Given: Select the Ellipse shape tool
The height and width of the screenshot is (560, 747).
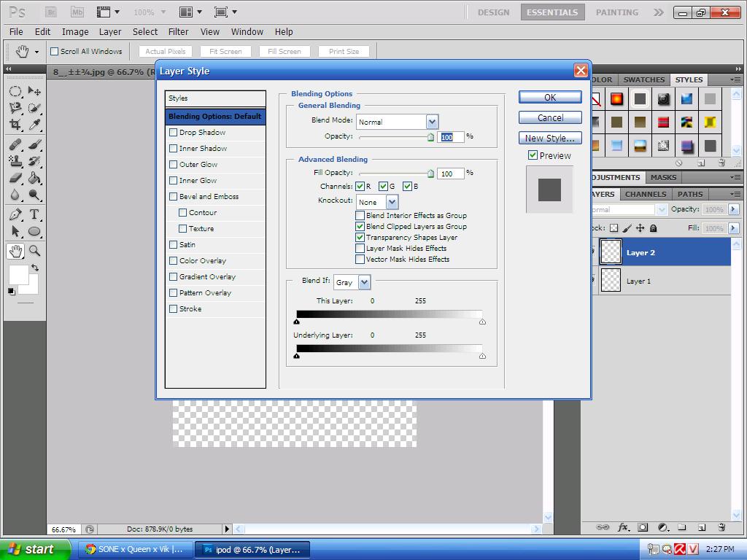Looking at the screenshot, I should (34, 231).
